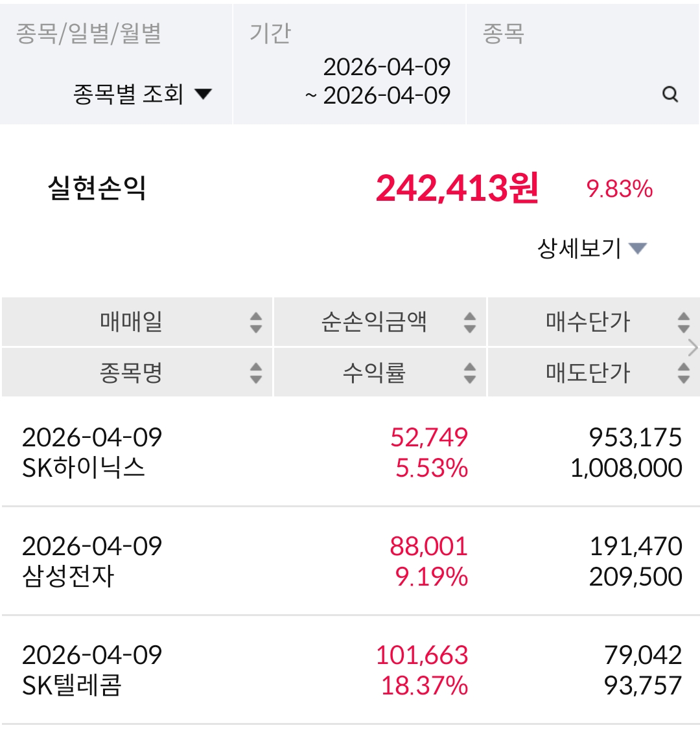
Task: Sort by 매도단가 using its sort arrows
Action: tap(683, 372)
